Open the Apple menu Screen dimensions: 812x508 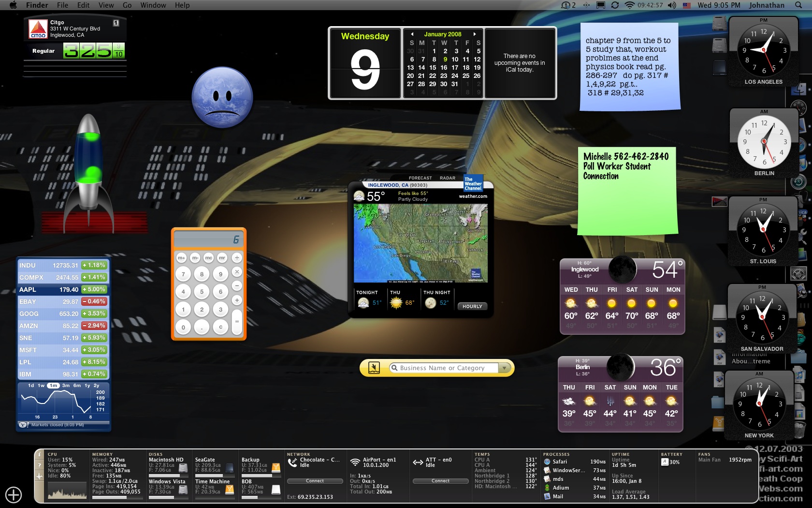(13, 5)
